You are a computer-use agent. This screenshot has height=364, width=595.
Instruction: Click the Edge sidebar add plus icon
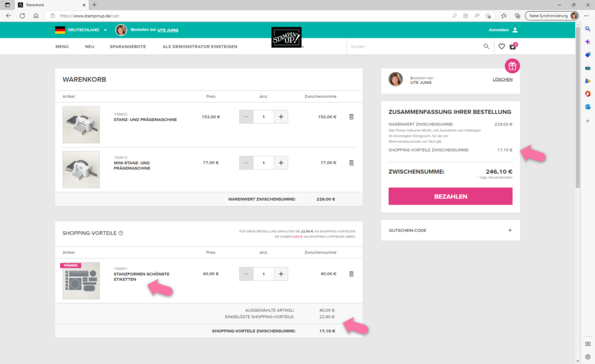(588, 121)
